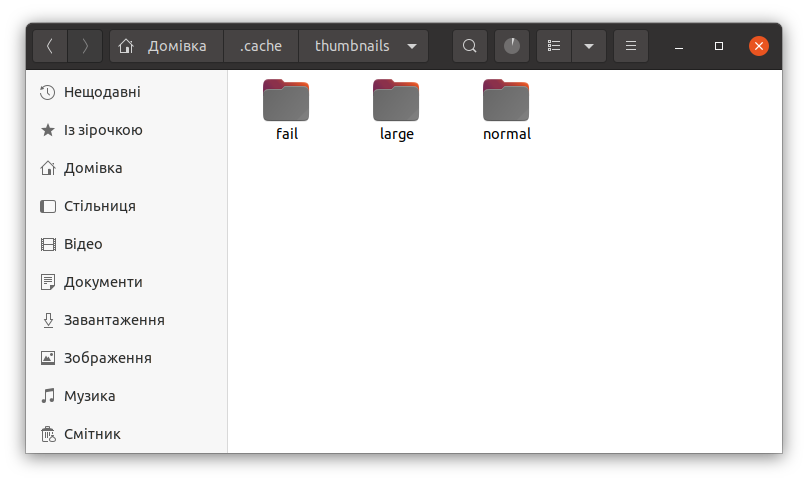808x482 pixels.
Task: Click the Музика music note icon
Action: point(48,396)
